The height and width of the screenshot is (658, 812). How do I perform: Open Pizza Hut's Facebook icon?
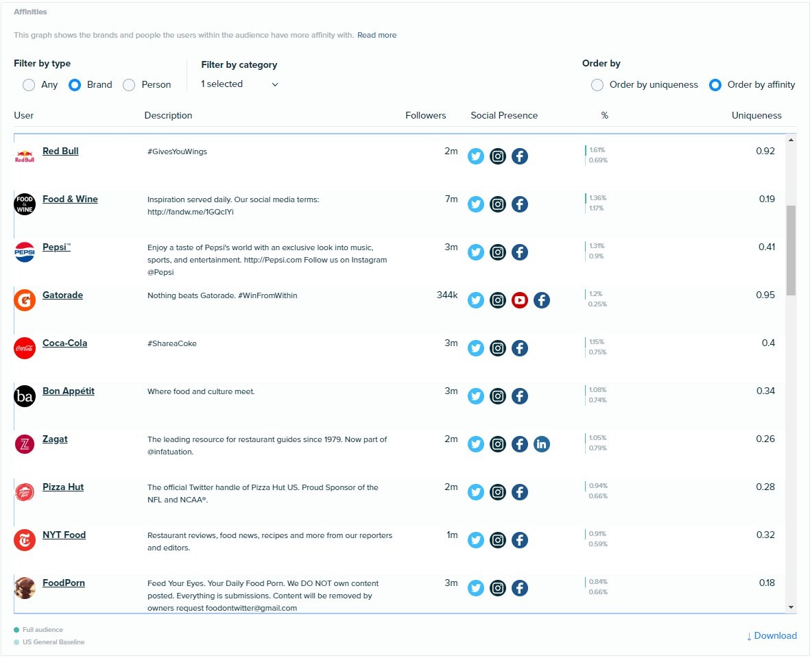pos(519,492)
